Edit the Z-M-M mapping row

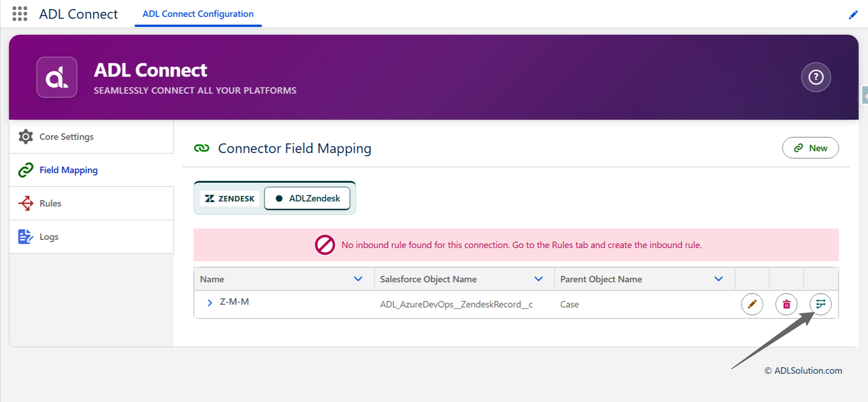(752, 304)
